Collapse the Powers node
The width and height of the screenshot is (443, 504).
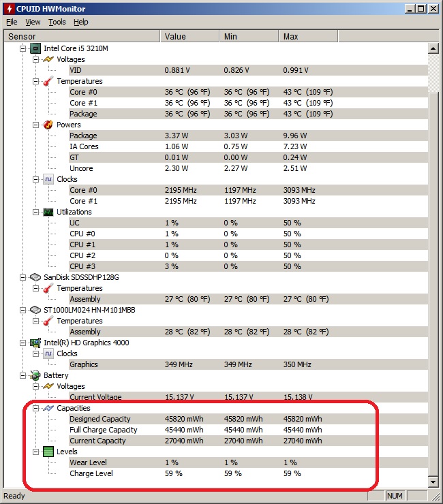click(35, 125)
